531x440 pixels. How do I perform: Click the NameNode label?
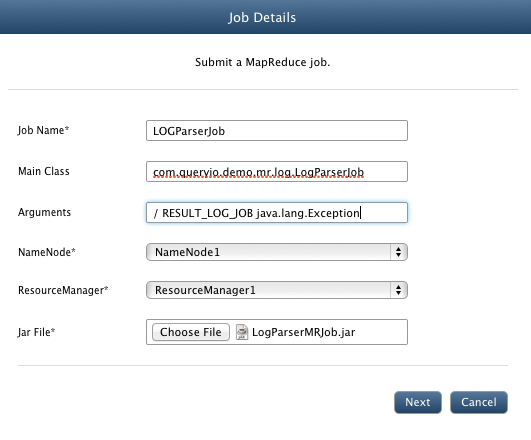coord(47,252)
